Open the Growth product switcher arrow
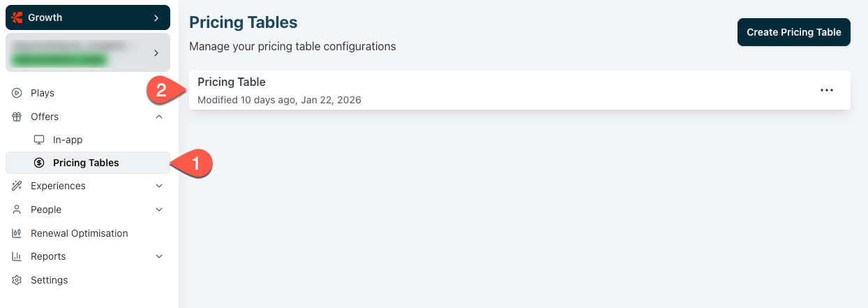868x308 pixels. (156, 17)
